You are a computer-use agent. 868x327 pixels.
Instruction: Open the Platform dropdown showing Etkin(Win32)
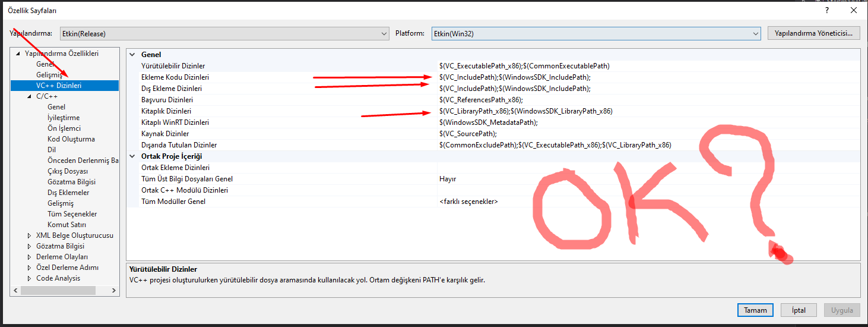click(595, 34)
